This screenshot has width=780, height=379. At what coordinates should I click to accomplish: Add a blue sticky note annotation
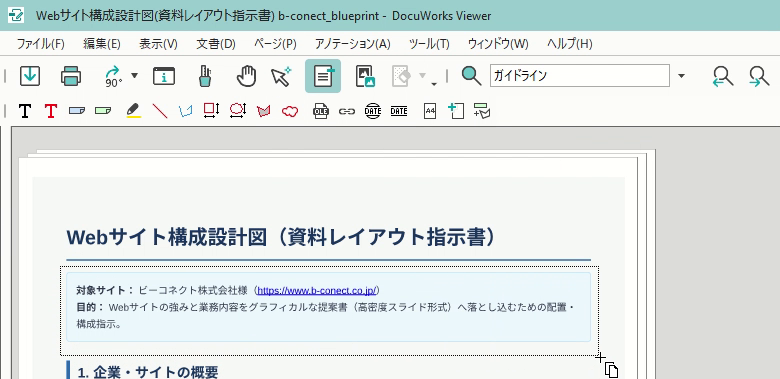[77, 110]
